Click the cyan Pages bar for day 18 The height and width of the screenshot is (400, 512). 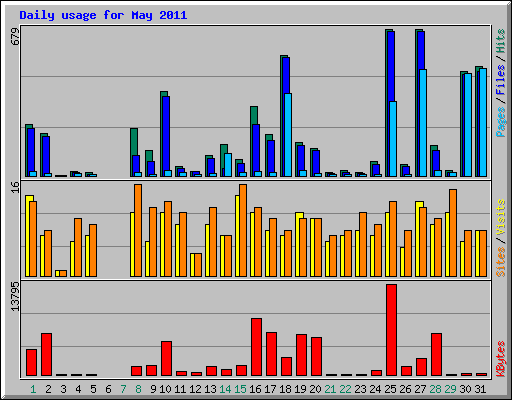[x=288, y=135]
